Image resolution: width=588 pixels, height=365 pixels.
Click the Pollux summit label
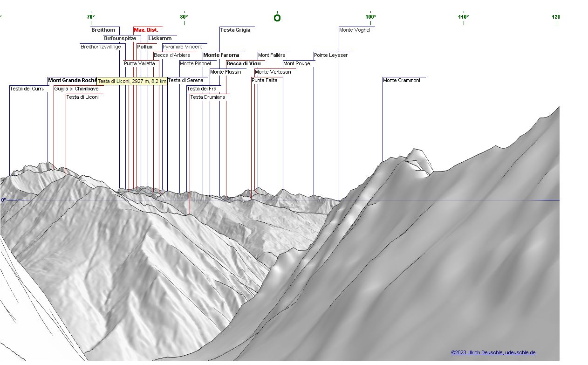click(144, 47)
